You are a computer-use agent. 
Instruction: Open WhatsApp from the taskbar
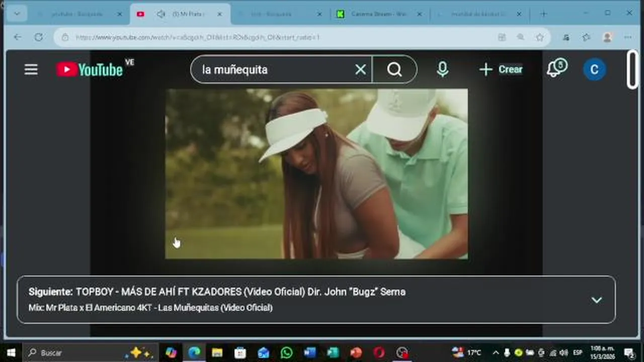pos(286,353)
